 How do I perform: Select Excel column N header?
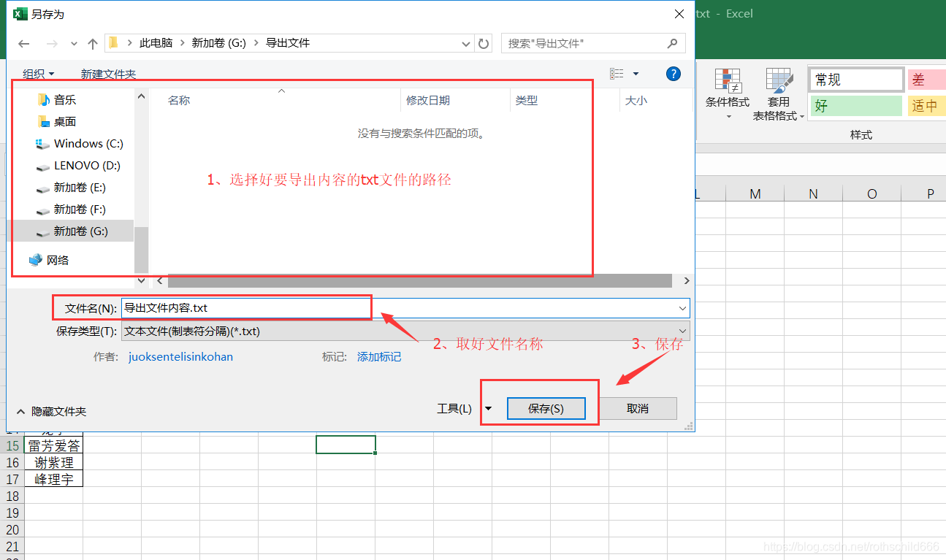tap(814, 193)
